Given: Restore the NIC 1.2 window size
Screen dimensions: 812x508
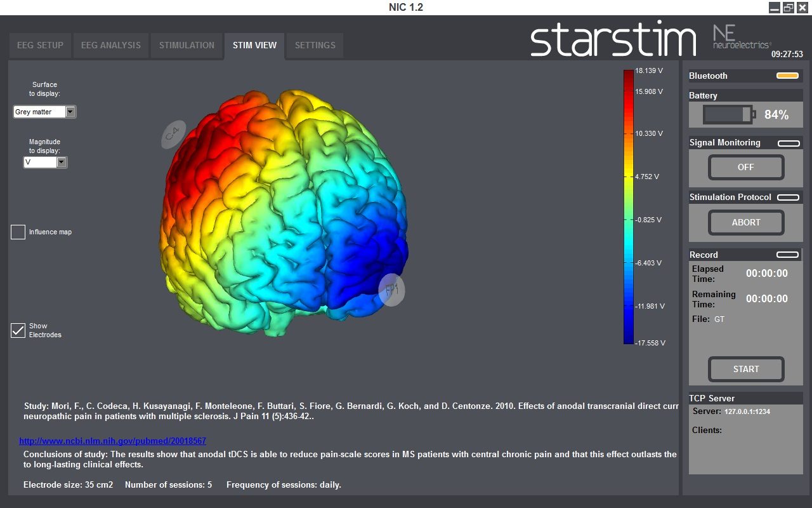Looking at the screenshot, I should pos(789,8).
